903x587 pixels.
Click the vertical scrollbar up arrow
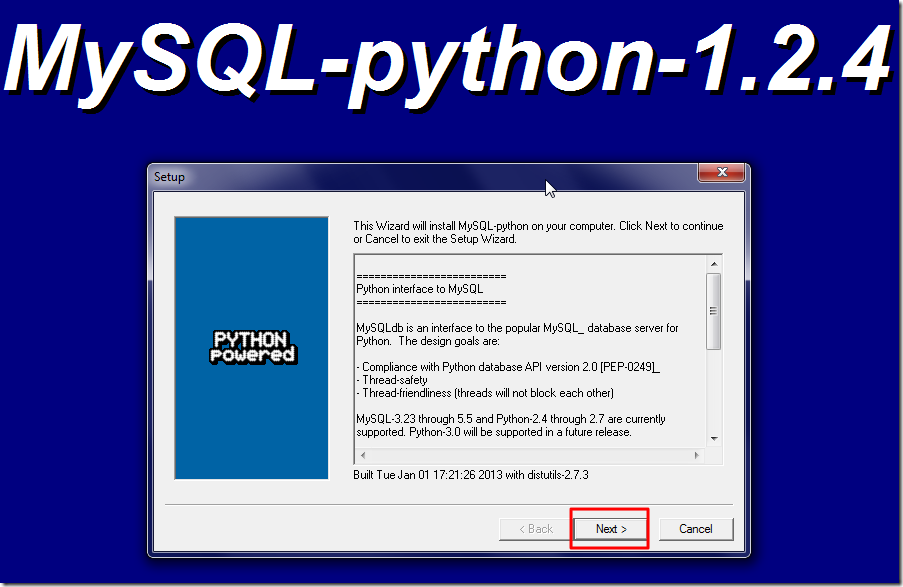[x=714, y=263]
